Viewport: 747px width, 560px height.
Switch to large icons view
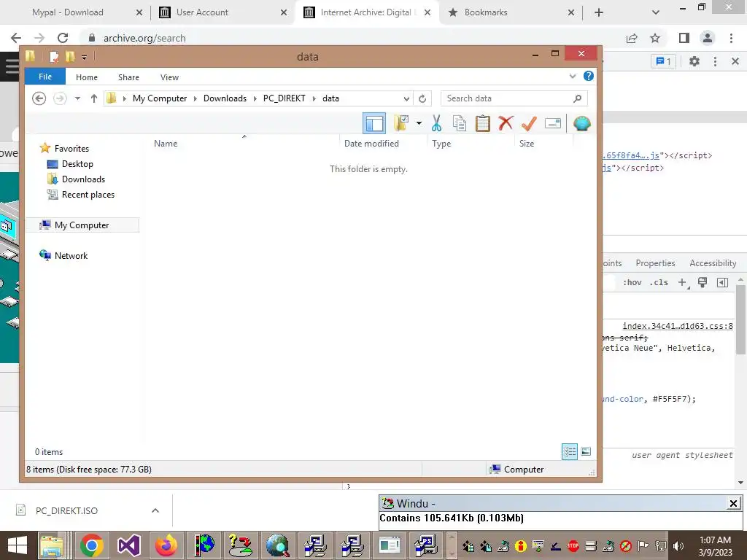(586, 451)
